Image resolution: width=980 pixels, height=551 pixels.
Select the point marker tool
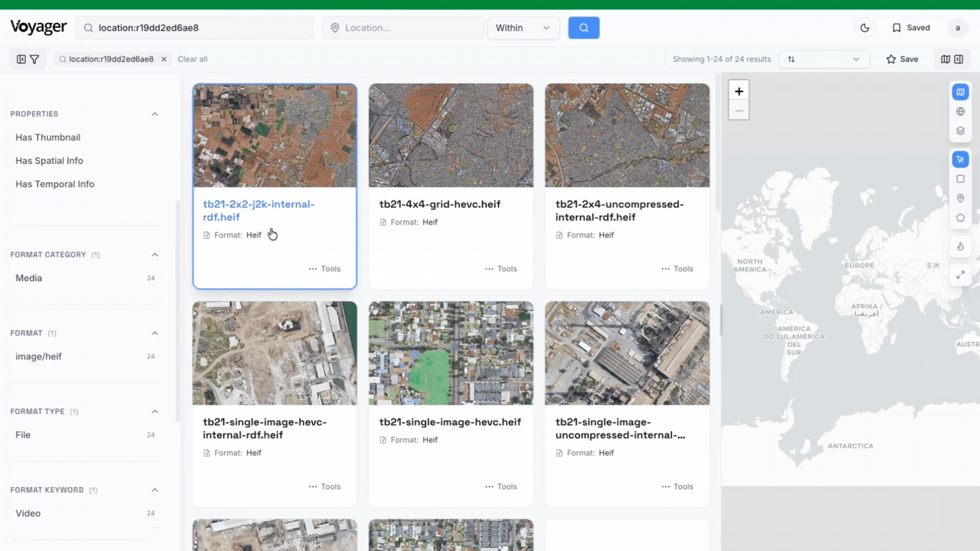click(960, 198)
